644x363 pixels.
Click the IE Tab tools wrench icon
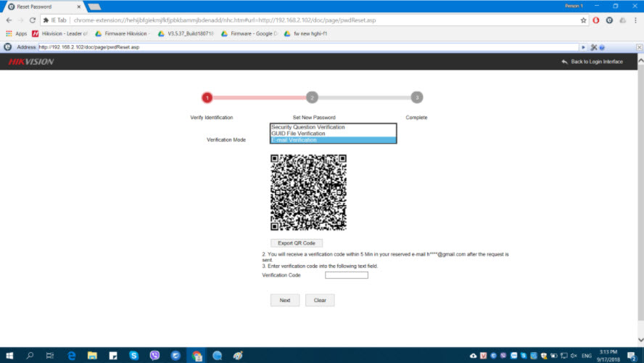coord(593,47)
